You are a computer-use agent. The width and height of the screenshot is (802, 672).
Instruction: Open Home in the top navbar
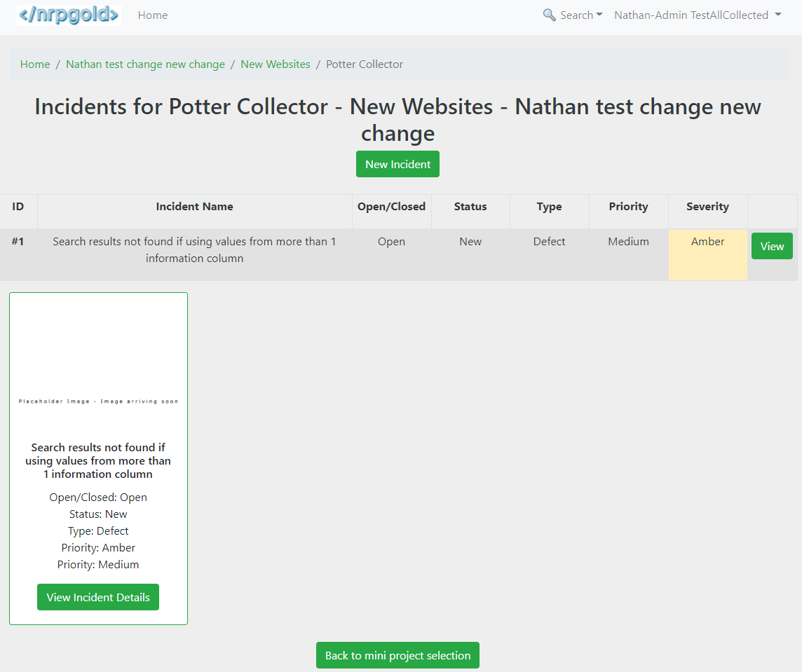tap(152, 15)
